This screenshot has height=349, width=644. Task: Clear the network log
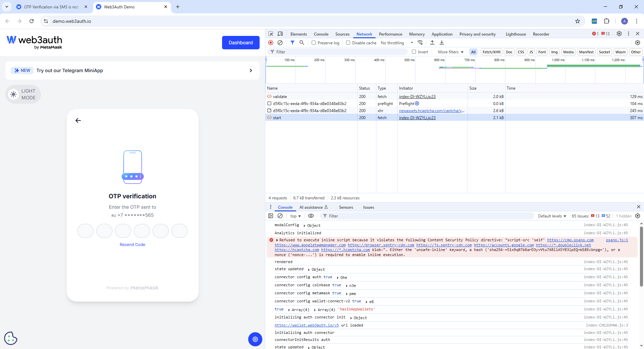point(280,43)
